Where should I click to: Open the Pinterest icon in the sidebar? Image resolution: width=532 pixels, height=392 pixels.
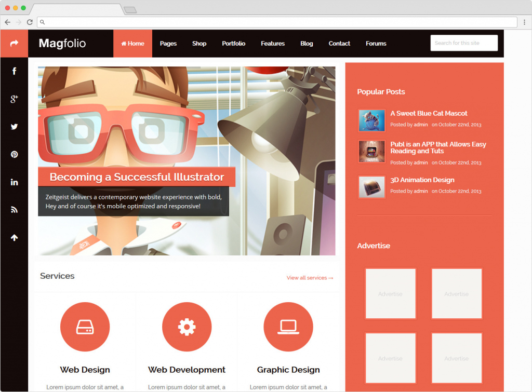[x=14, y=154]
